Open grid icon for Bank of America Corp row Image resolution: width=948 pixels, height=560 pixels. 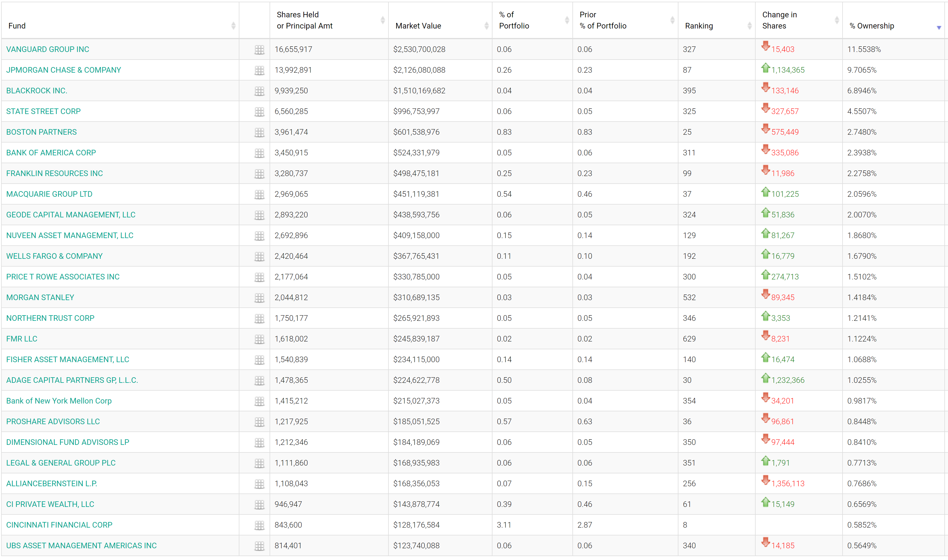point(259,153)
